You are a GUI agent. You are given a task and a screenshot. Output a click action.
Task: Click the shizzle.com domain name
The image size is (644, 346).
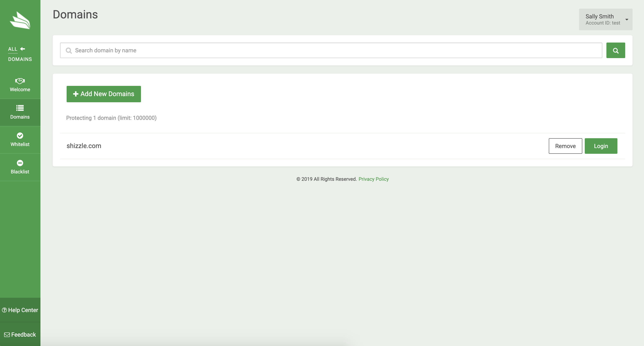[x=84, y=146]
